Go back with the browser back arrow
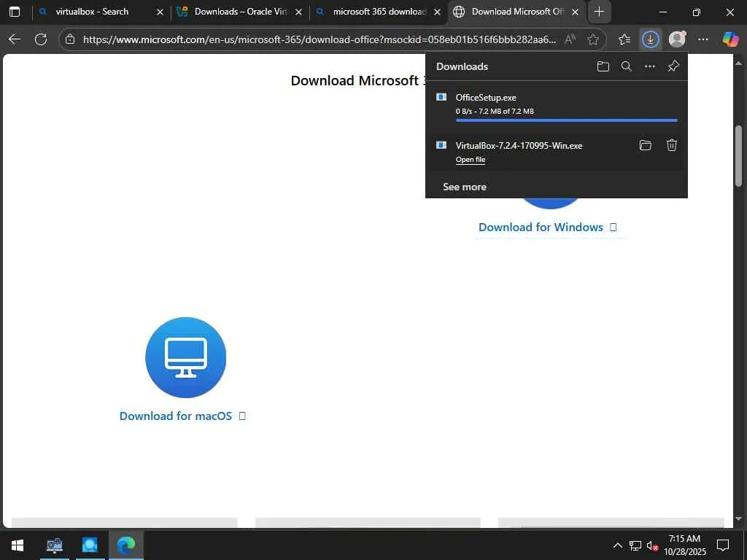 click(15, 39)
